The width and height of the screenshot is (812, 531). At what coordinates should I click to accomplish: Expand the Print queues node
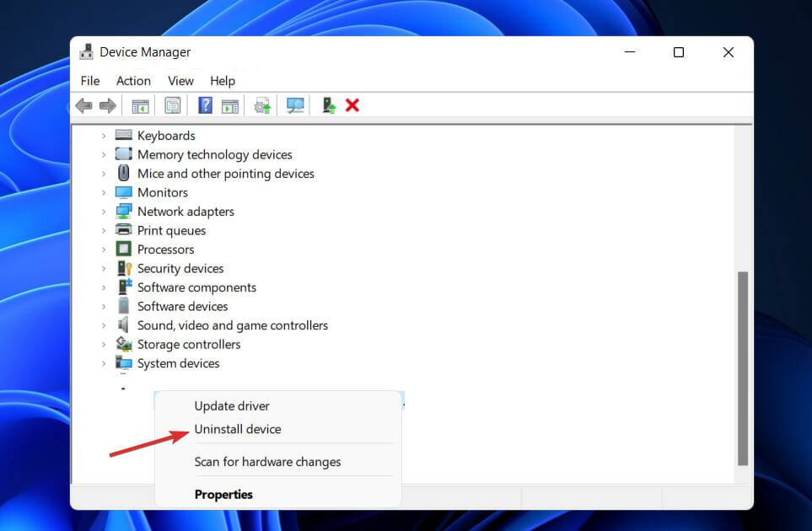(104, 230)
